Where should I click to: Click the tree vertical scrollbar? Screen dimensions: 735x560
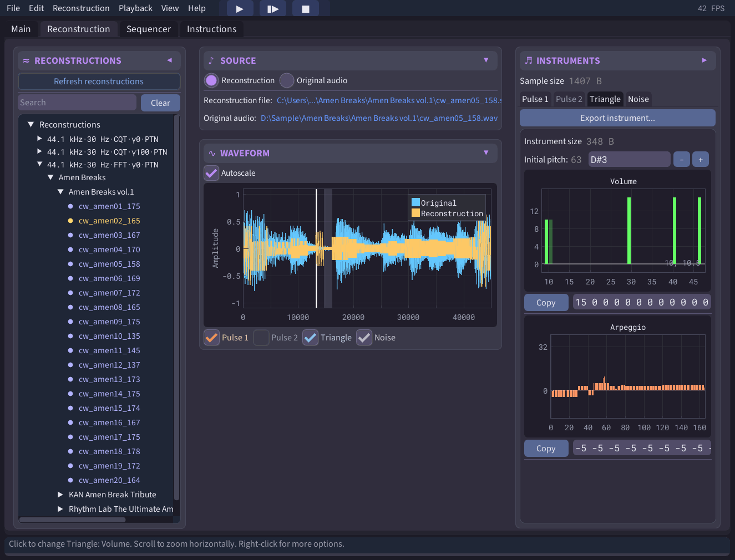tap(176, 308)
